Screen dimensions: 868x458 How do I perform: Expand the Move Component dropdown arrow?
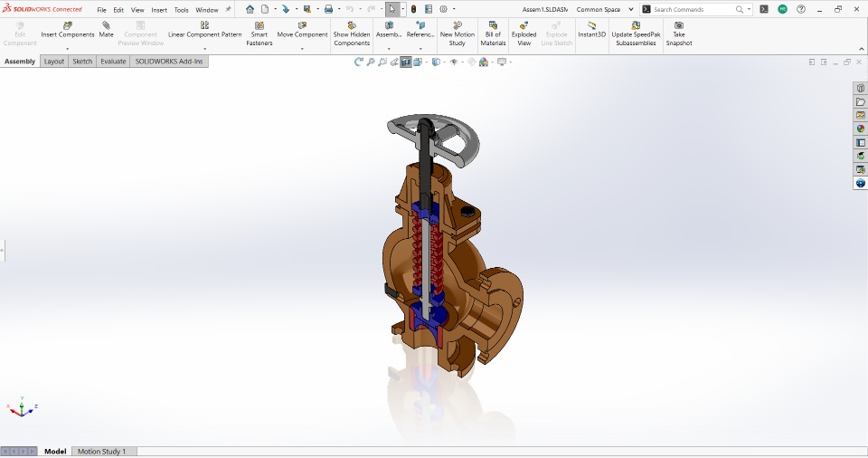pos(302,49)
